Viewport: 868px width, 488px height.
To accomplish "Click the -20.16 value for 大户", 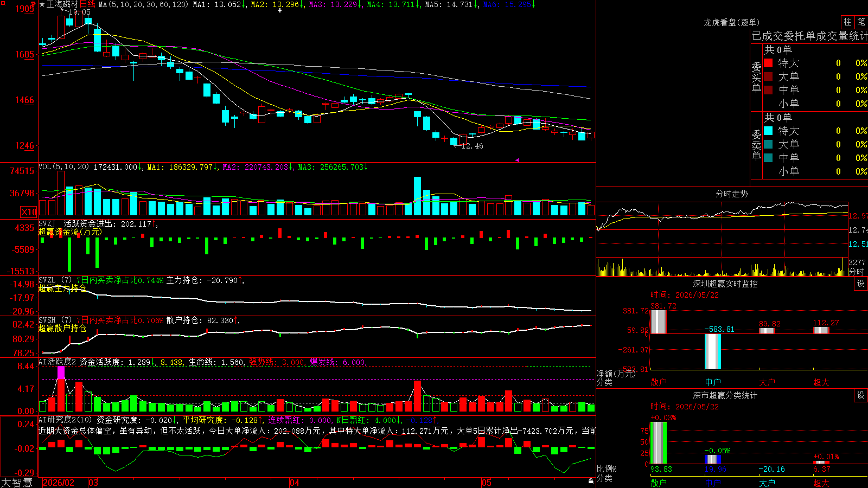I will coord(771,469).
